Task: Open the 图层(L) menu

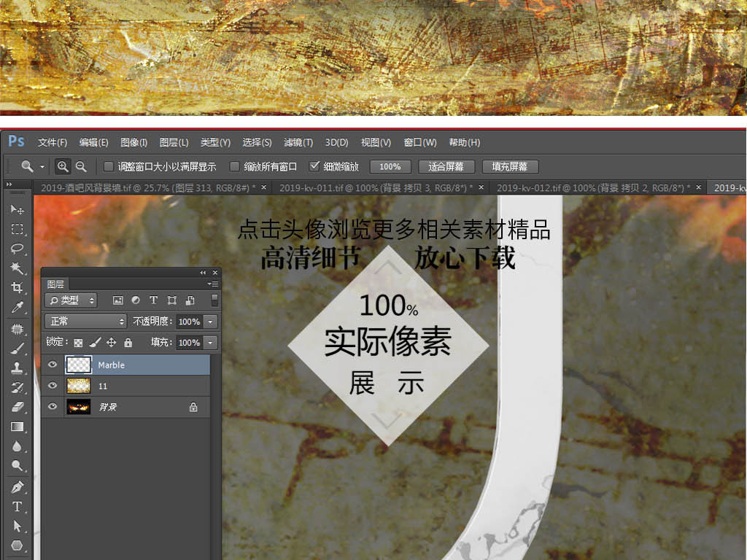Action: [x=174, y=142]
